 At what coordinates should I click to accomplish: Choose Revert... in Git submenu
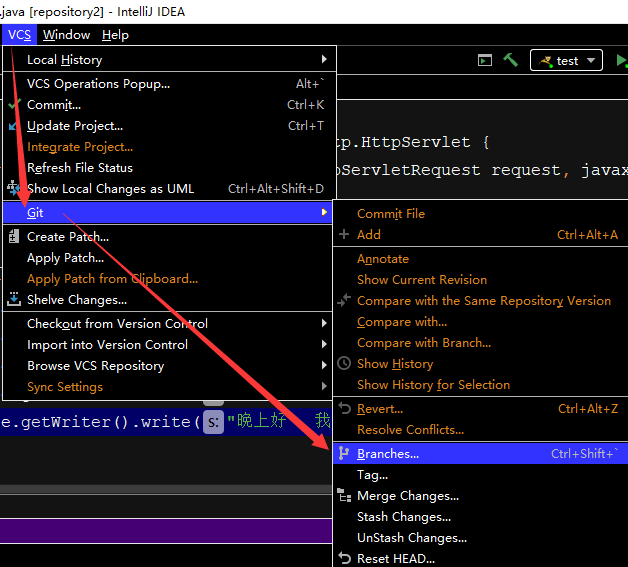481,409
